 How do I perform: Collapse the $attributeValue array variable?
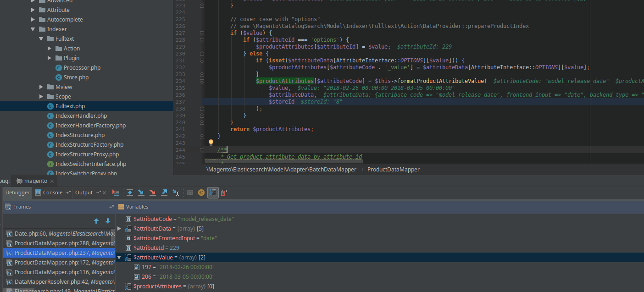coord(119,258)
